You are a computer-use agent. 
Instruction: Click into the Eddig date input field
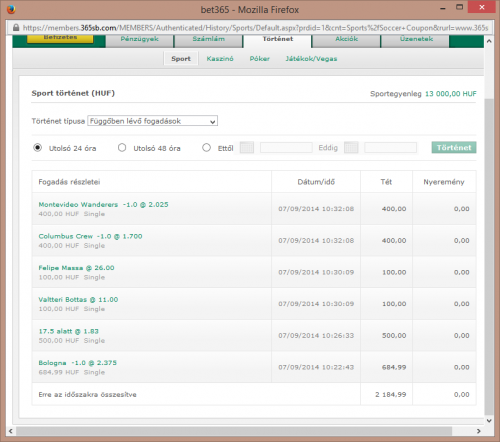tap(390, 147)
